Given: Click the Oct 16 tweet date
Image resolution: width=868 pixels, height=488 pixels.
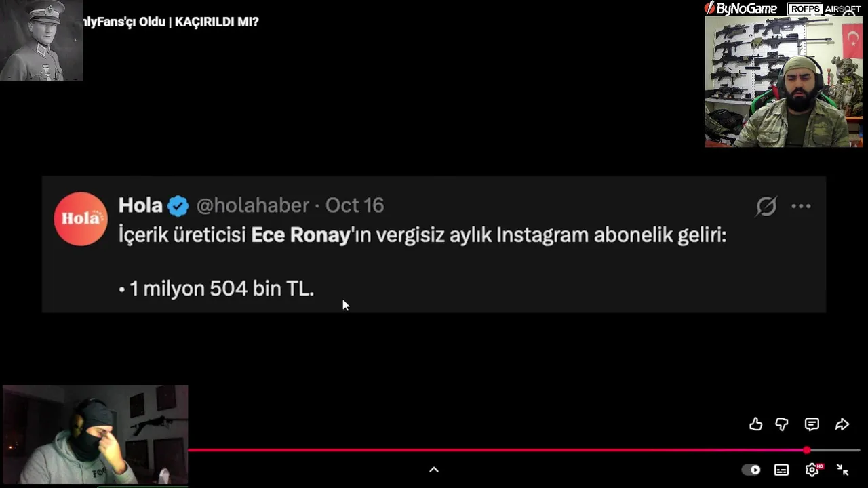Looking at the screenshot, I should (x=355, y=205).
